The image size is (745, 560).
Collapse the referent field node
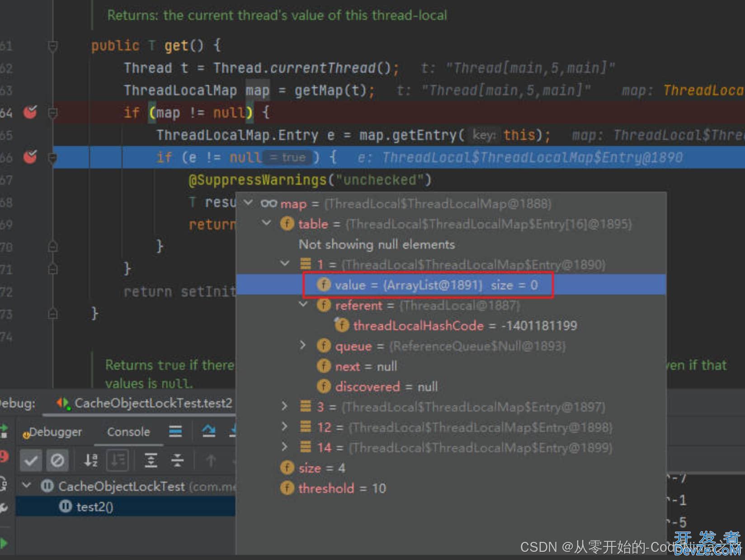click(x=303, y=305)
